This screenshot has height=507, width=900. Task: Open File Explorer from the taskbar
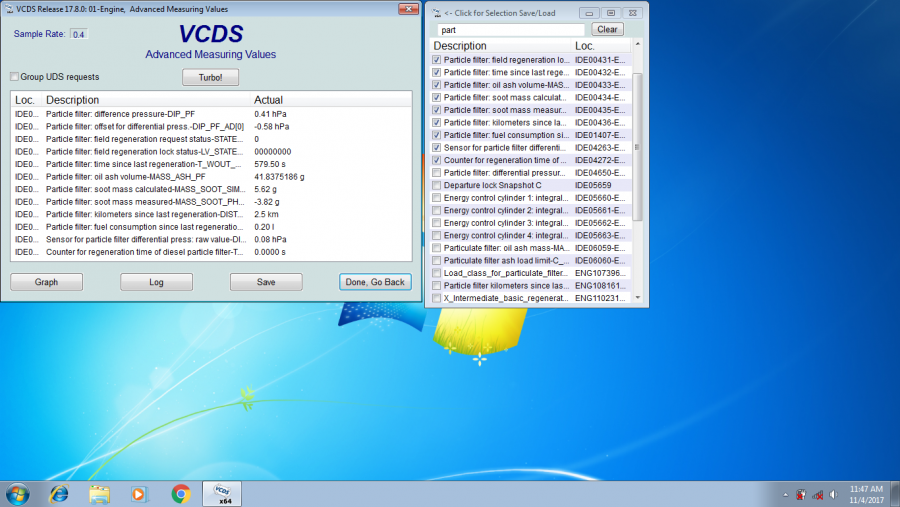99,493
